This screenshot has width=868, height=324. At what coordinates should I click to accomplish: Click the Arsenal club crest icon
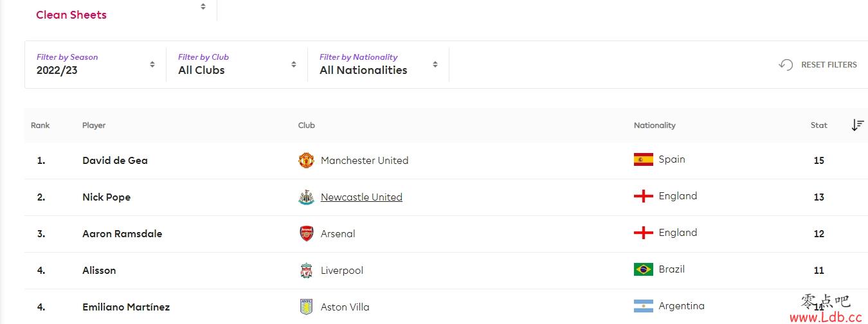[306, 233]
